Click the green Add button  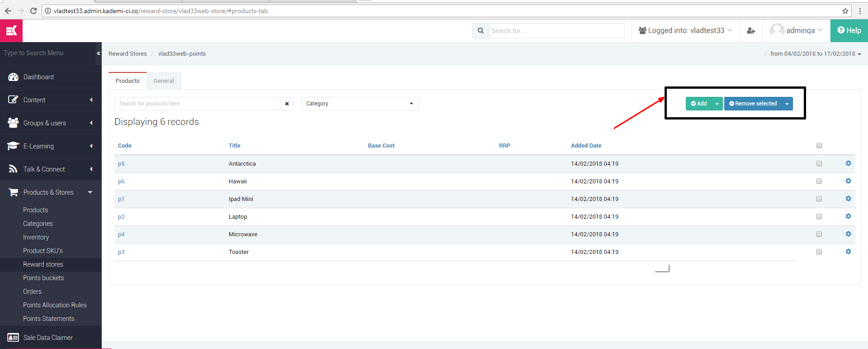click(698, 104)
